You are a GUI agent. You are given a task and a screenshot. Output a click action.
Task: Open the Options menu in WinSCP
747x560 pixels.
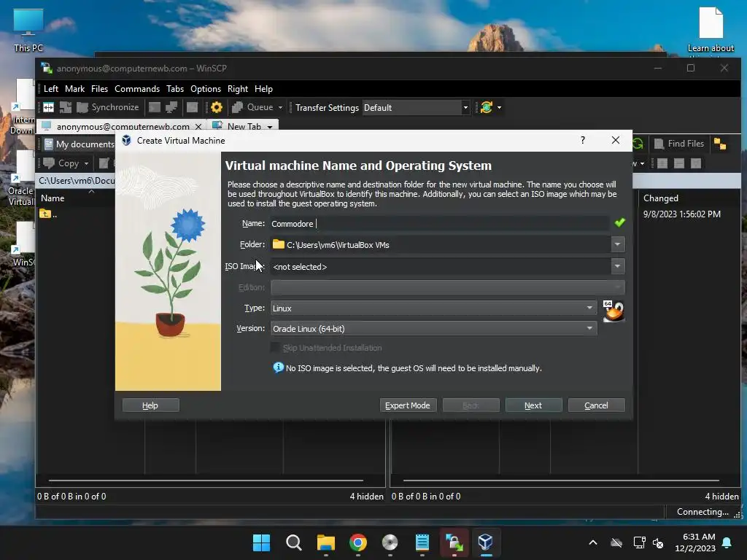[206, 89]
